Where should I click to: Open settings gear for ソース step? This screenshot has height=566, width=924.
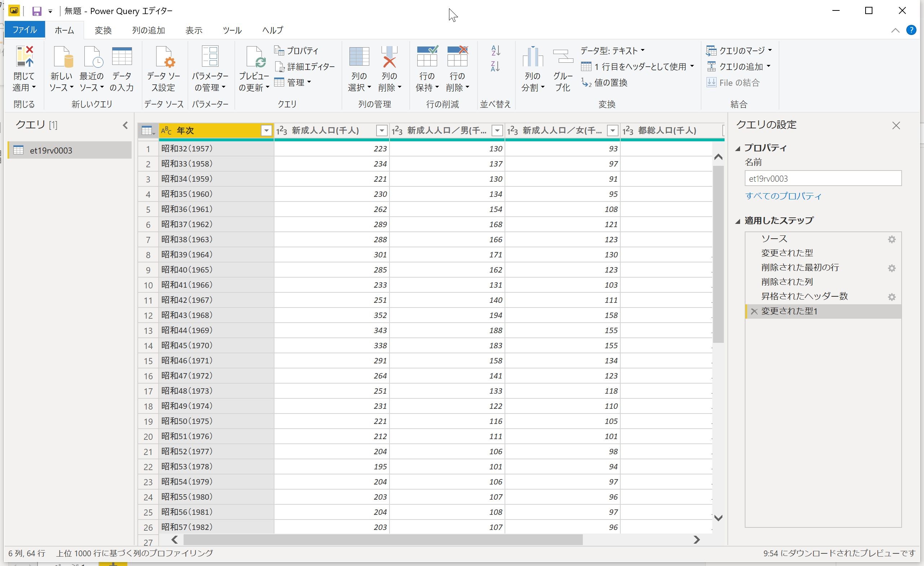pyautogui.click(x=892, y=239)
